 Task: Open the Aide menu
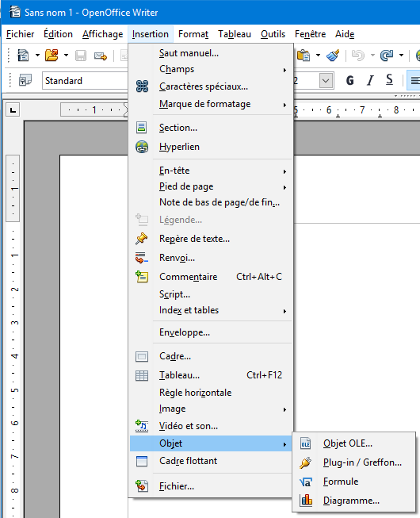345,34
